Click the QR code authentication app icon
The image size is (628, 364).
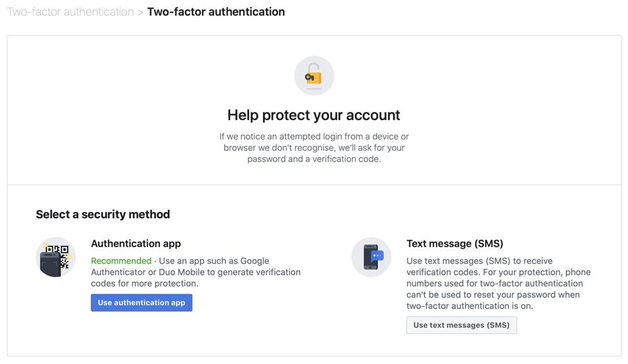click(x=56, y=257)
